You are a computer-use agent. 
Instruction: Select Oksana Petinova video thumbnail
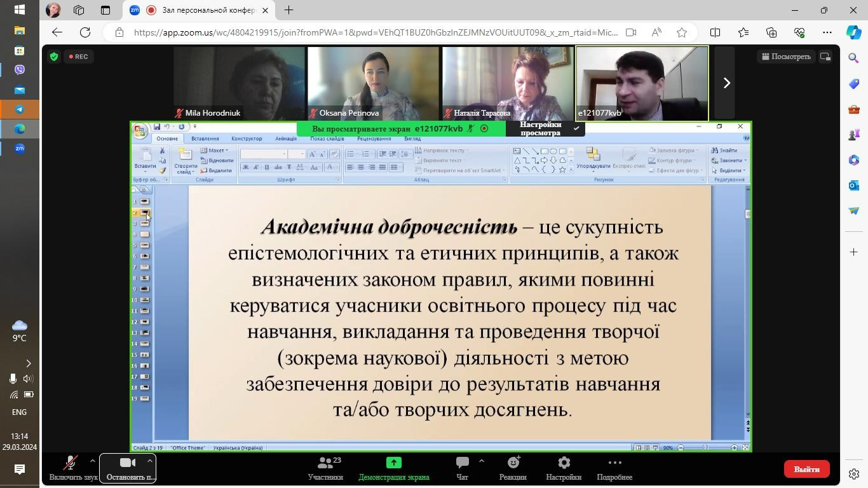tap(373, 83)
